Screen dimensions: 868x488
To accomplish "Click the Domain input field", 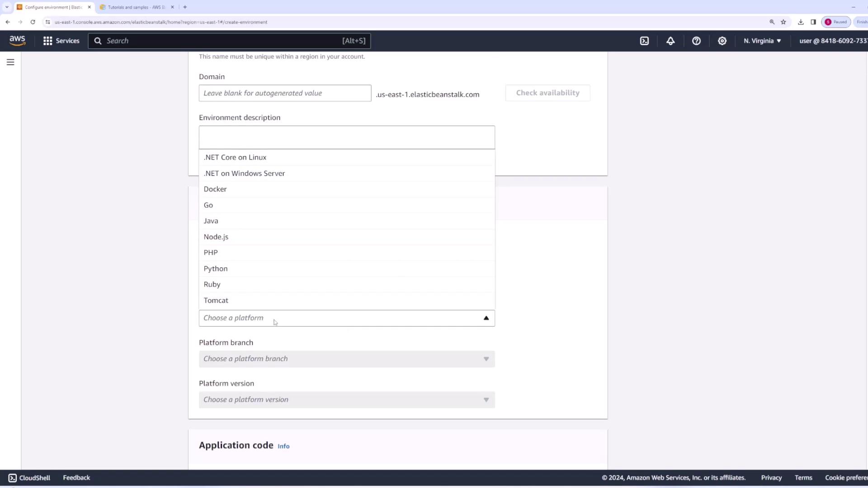I will coord(285,93).
